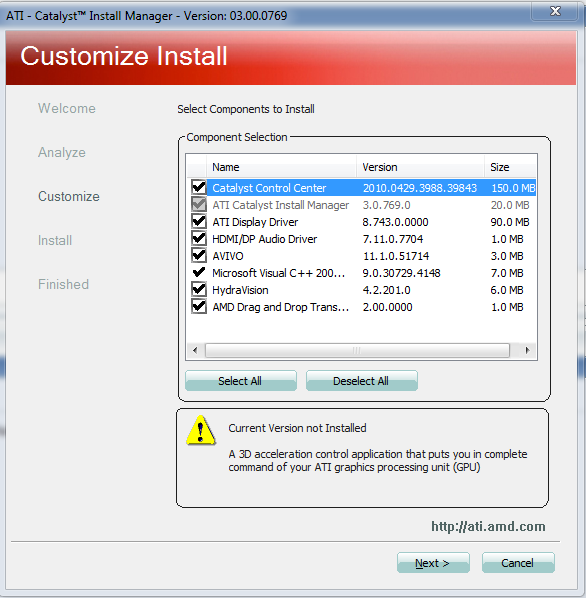Click version 2.00.0000 cell

coord(387,307)
